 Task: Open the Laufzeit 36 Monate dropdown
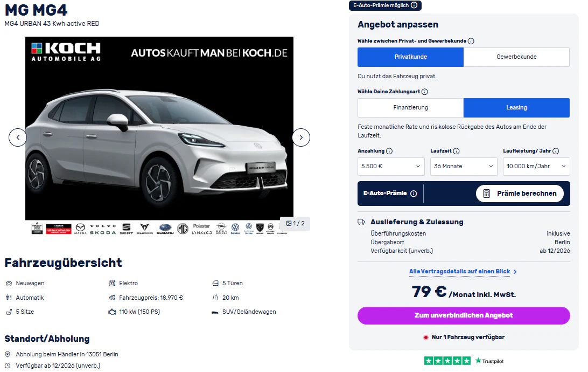pyautogui.click(x=464, y=166)
